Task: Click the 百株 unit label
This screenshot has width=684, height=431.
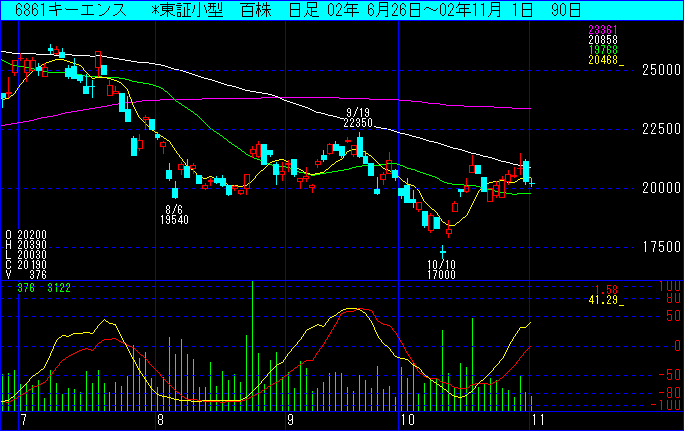Action: pos(256,10)
